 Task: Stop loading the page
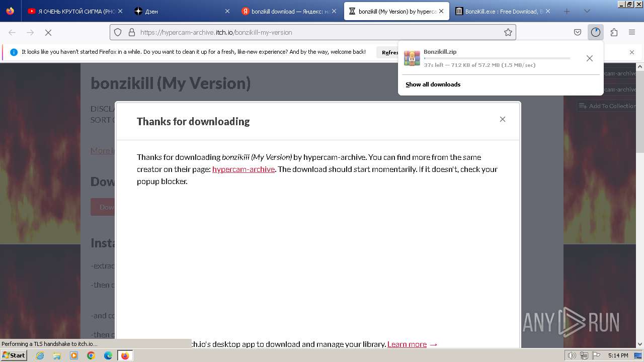(48, 32)
